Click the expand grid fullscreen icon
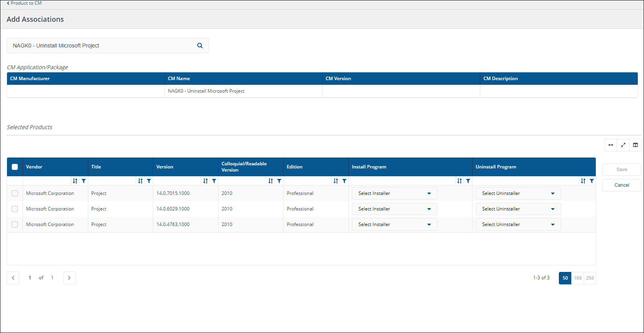Screen dimensions: 644x333 pyautogui.click(x=623, y=145)
